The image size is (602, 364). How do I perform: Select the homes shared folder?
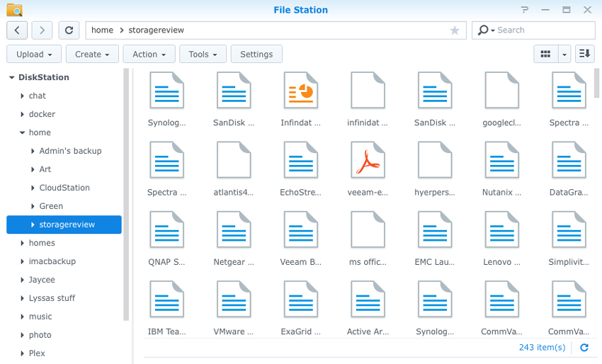pos(42,243)
